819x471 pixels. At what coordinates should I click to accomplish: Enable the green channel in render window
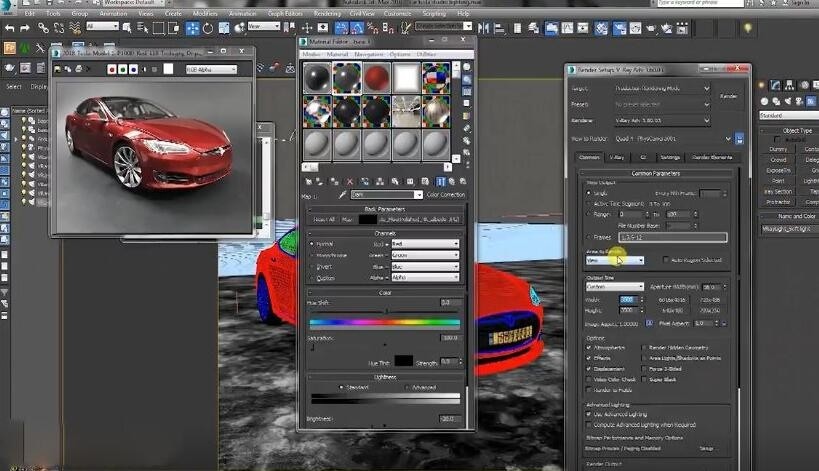[x=123, y=69]
